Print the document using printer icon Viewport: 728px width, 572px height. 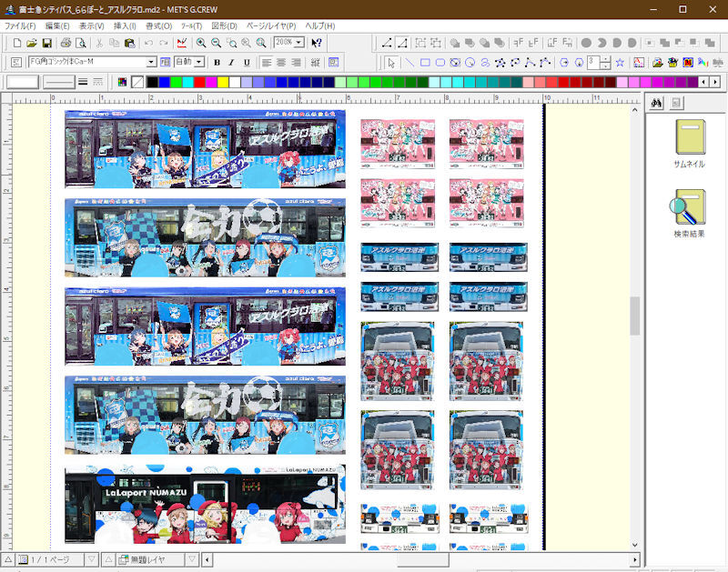(66, 43)
